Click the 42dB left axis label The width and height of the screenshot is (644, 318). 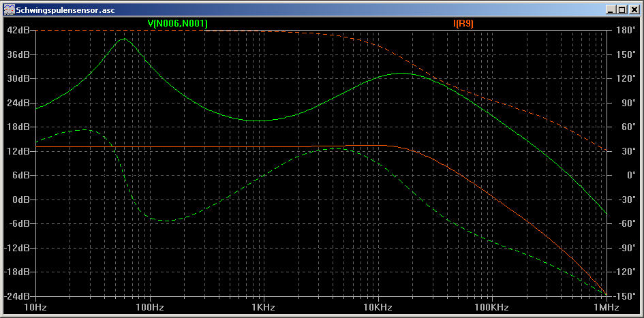click(x=19, y=31)
